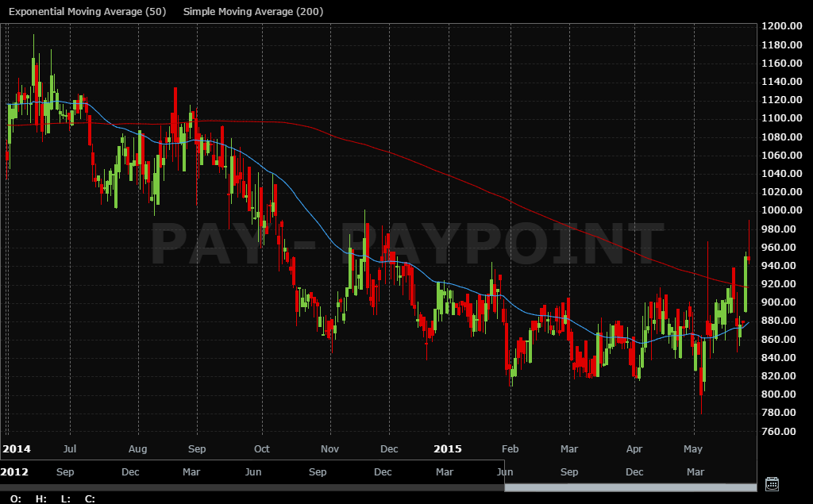Click the May label on the main time axis
Screen dimensions: 813x504
tap(694, 448)
